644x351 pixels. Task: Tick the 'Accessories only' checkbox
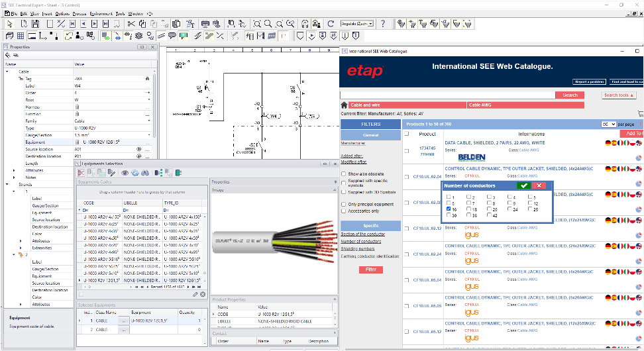(343, 211)
